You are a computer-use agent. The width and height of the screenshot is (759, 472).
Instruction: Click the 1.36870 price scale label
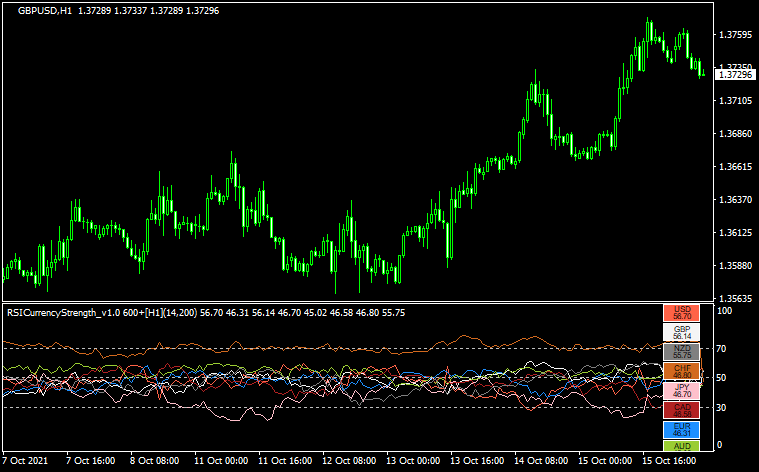735,133
